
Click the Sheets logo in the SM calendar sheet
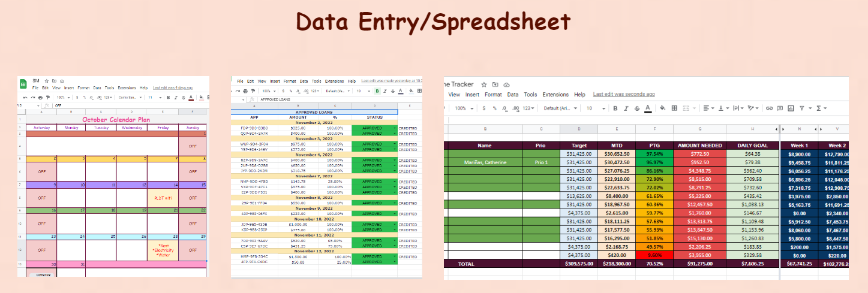point(23,84)
